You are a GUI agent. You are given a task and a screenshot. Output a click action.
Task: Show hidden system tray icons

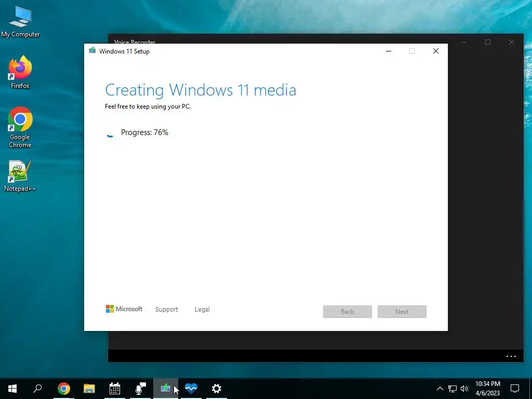[x=440, y=389]
